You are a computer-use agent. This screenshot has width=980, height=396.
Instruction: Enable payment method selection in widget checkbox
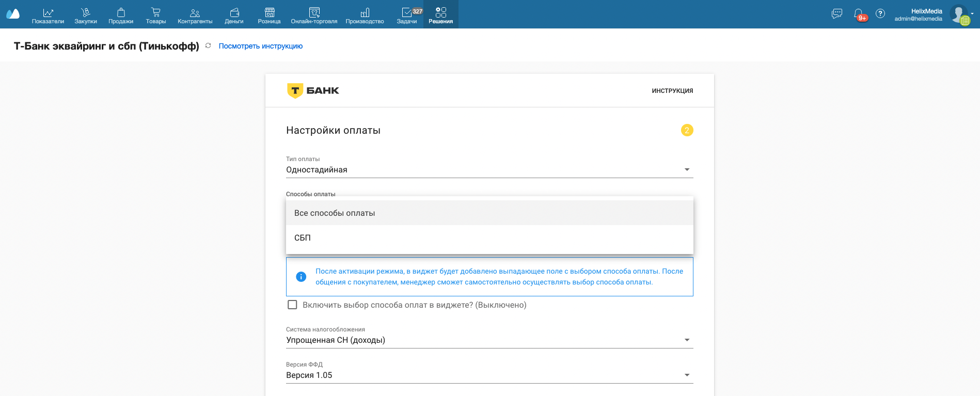pos(292,305)
